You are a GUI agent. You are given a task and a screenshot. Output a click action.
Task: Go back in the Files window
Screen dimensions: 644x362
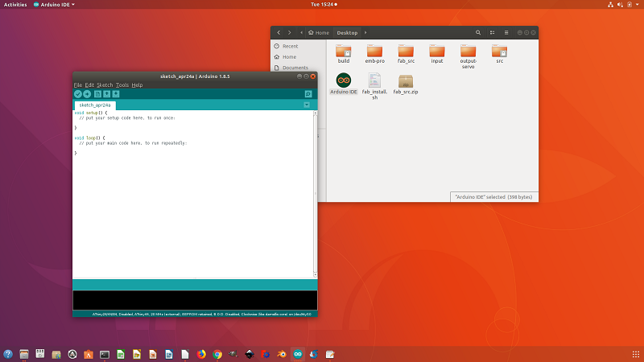tap(279, 32)
